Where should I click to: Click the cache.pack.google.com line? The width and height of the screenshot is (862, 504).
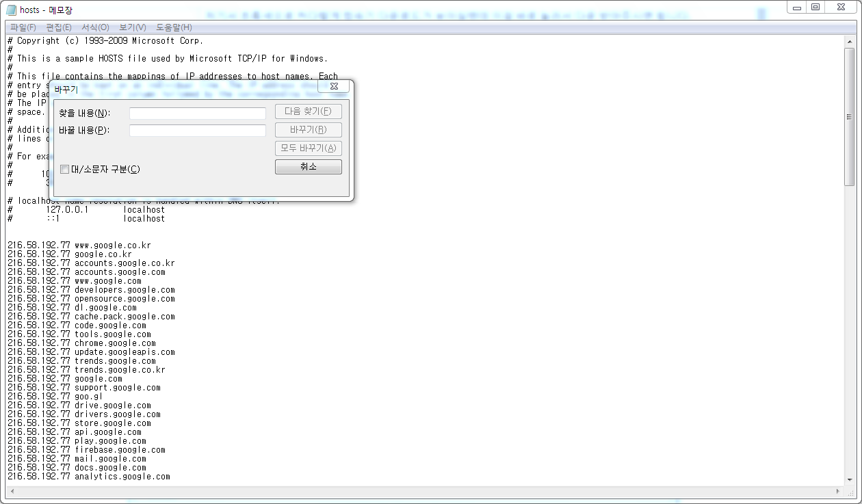tap(91, 316)
